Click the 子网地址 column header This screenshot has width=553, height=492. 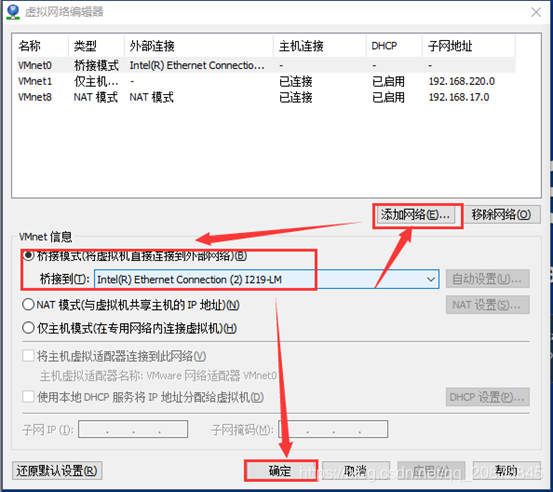tap(469, 46)
